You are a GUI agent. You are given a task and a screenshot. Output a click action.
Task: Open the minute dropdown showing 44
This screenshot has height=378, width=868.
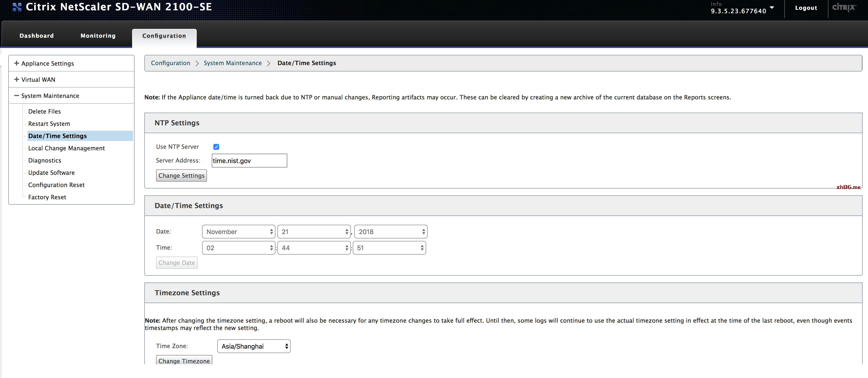(x=314, y=248)
